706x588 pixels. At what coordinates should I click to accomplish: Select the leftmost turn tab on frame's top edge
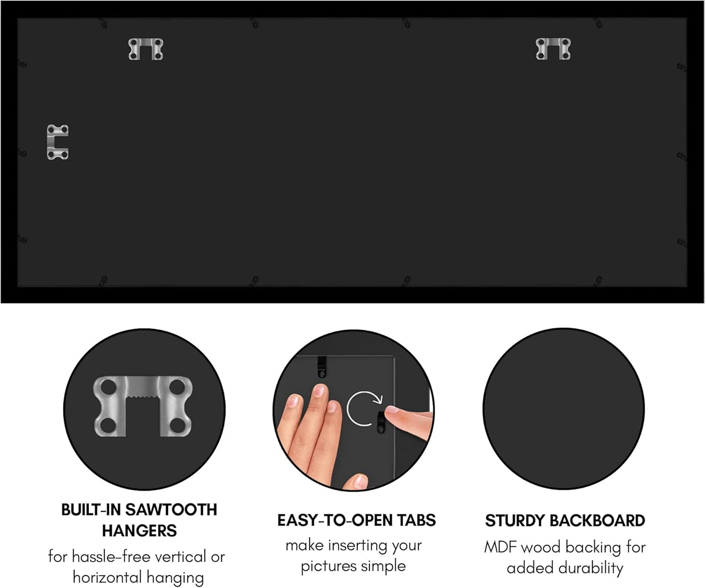(x=103, y=22)
